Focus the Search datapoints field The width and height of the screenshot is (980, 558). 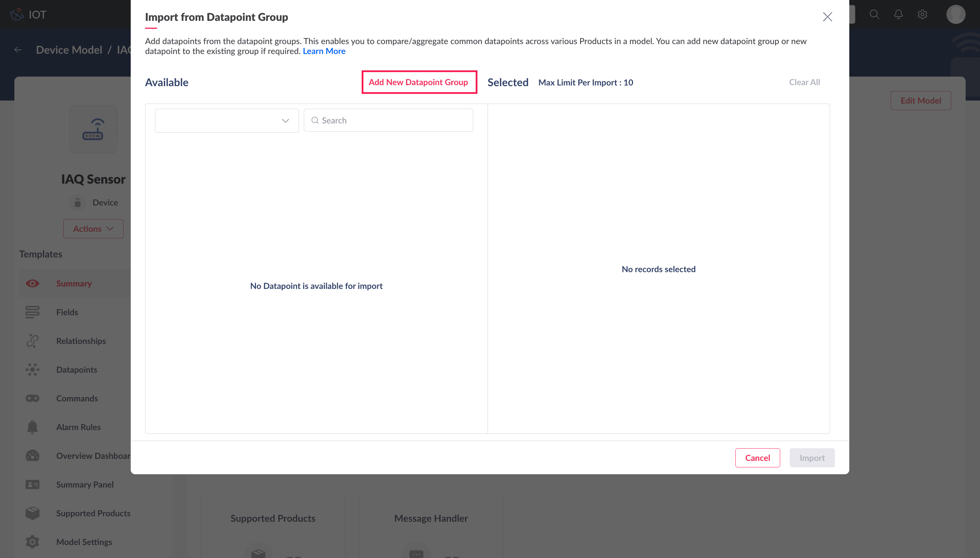pyautogui.click(x=388, y=120)
